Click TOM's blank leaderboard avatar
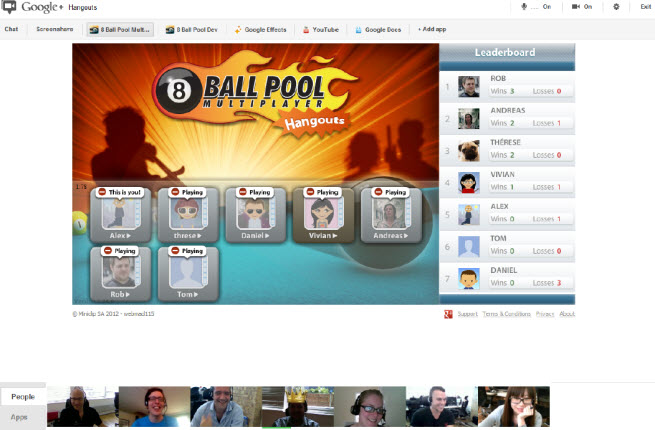Image resolution: width=655 pixels, height=430 pixels. [469, 247]
